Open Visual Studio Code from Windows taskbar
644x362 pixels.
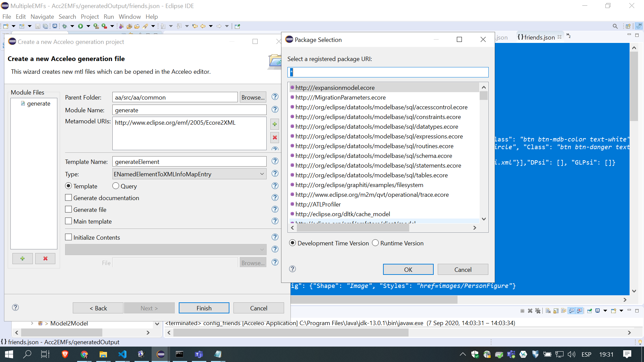(x=122, y=354)
